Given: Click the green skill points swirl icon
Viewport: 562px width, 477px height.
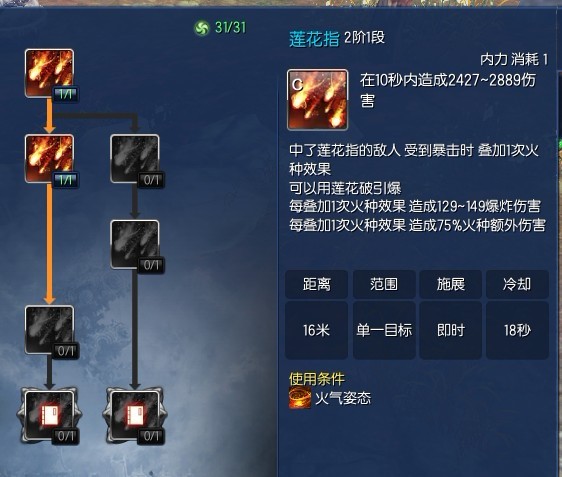Looking at the screenshot, I should (x=202, y=28).
